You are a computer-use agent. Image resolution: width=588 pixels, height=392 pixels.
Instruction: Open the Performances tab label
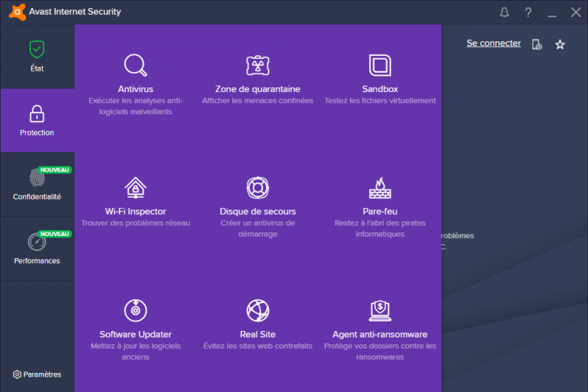pos(37,260)
